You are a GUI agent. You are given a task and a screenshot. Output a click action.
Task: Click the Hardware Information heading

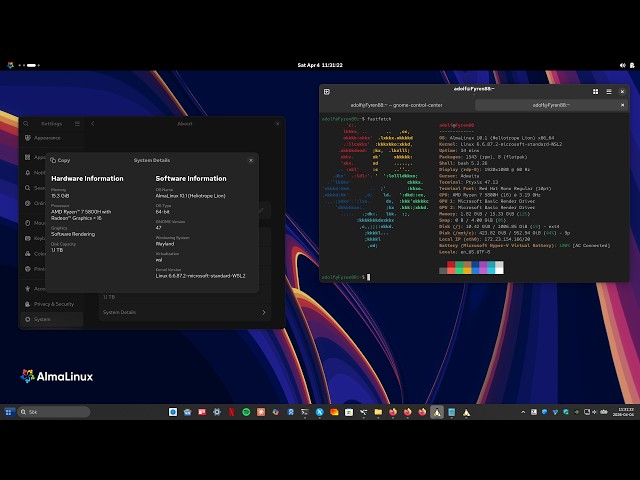[87, 178]
